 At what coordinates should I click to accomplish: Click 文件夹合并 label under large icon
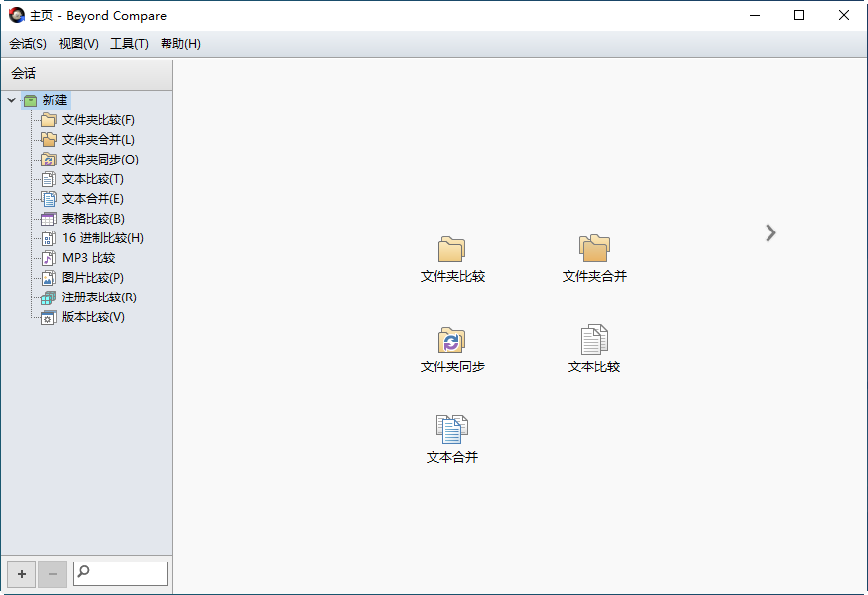pyautogui.click(x=594, y=276)
